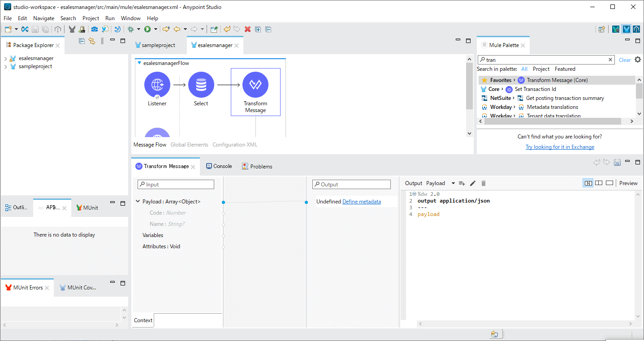The width and height of the screenshot is (644, 341).
Task: Open the Navigate menu
Action: tap(43, 18)
